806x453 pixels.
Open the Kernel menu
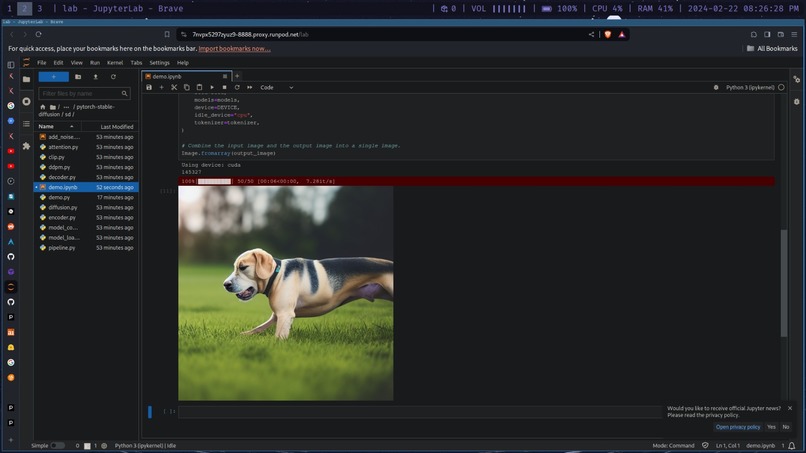pyautogui.click(x=115, y=63)
